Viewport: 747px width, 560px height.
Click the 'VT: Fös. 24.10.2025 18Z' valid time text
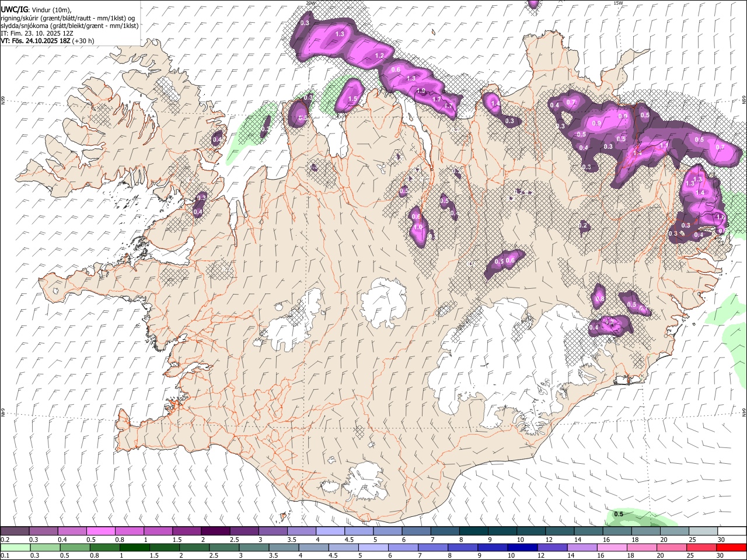pos(36,41)
